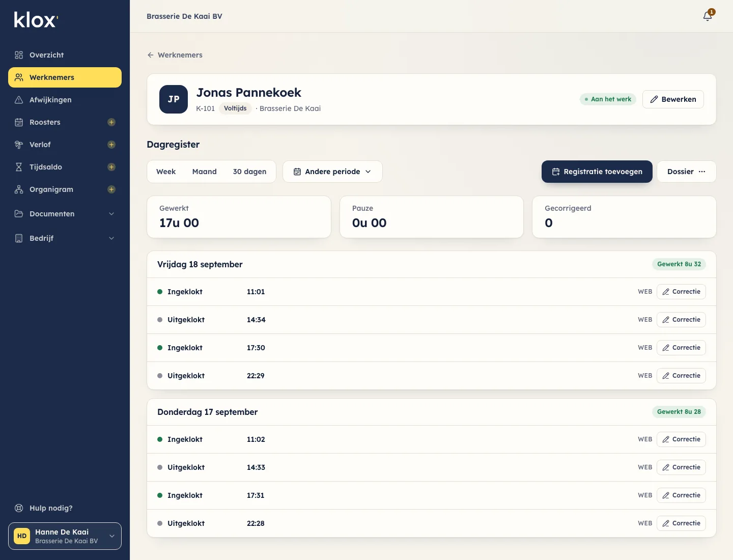Click Correctie for Friday 14:34 clock-out
Screen dimensions: 733x560
681,320
